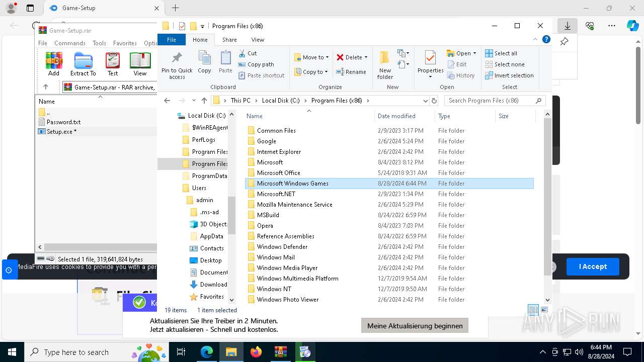This screenshot has width=644, height=362.
Task: Open Explorer Help question mark icon
Action: tap(546, 39)
